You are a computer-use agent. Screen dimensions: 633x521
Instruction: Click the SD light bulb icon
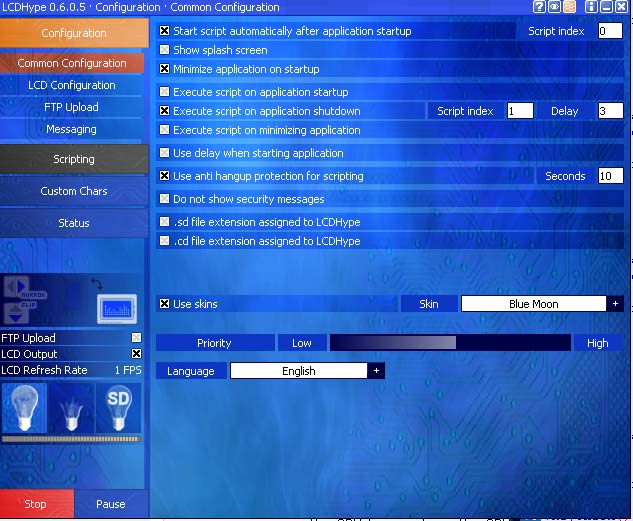[118, 408]
